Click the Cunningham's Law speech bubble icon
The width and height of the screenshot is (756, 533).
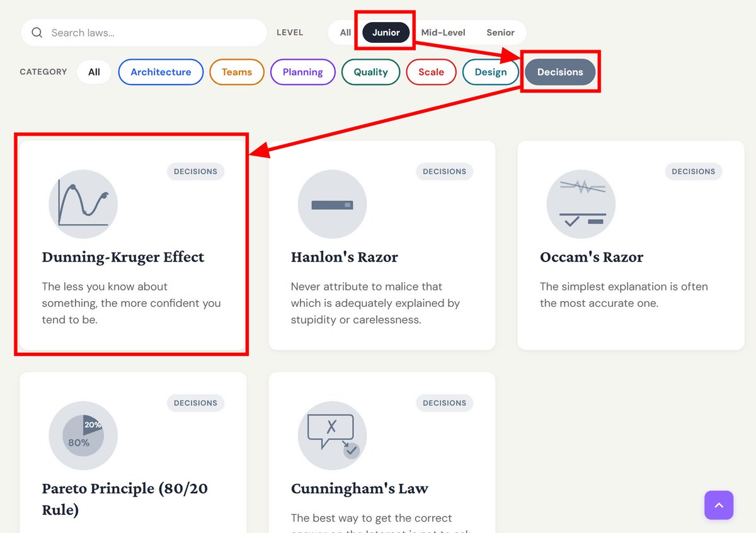pyautogui.click(x=332, y=435)
